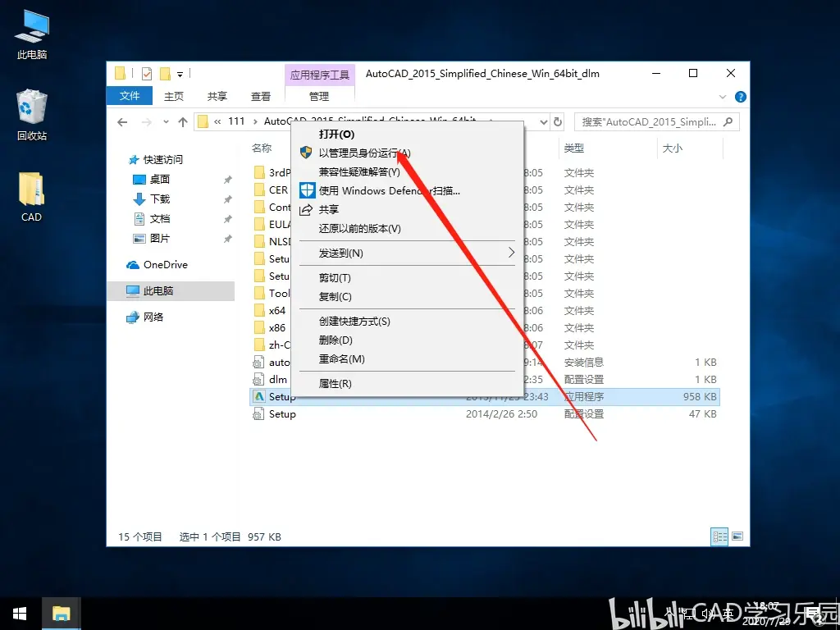Choose 打开(O) in the context menu
840x630 pixels.
407,134
